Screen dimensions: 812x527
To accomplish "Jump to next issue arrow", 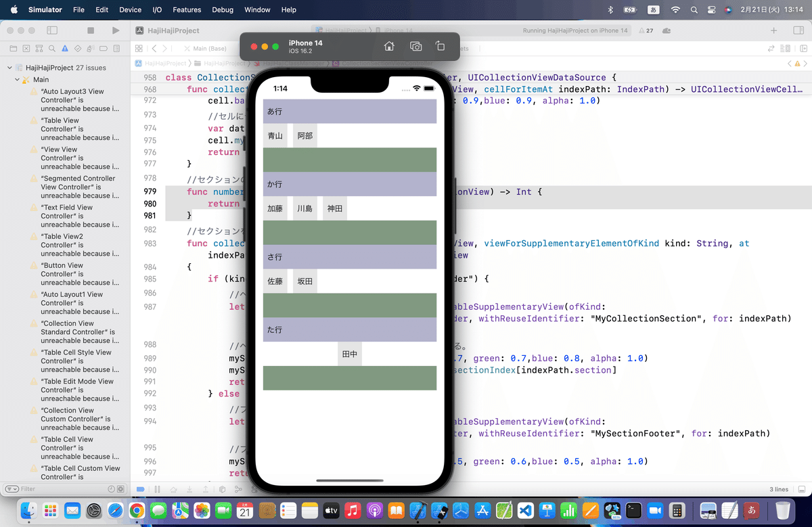I will point(804,63).
